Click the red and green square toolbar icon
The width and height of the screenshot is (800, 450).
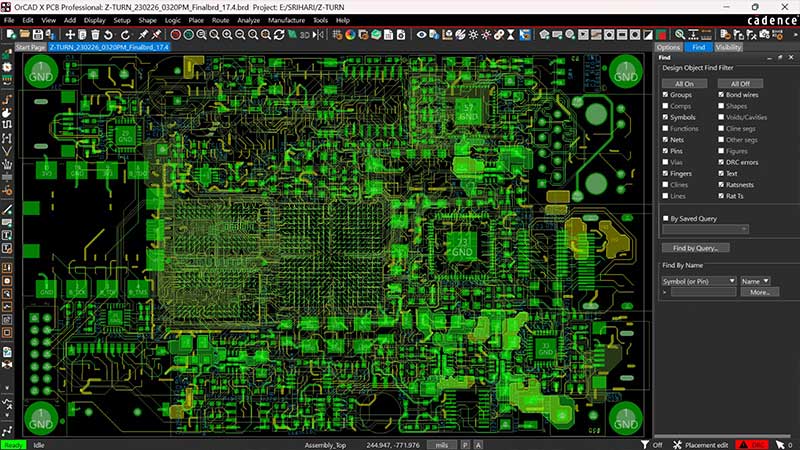(x=661, y=35)
